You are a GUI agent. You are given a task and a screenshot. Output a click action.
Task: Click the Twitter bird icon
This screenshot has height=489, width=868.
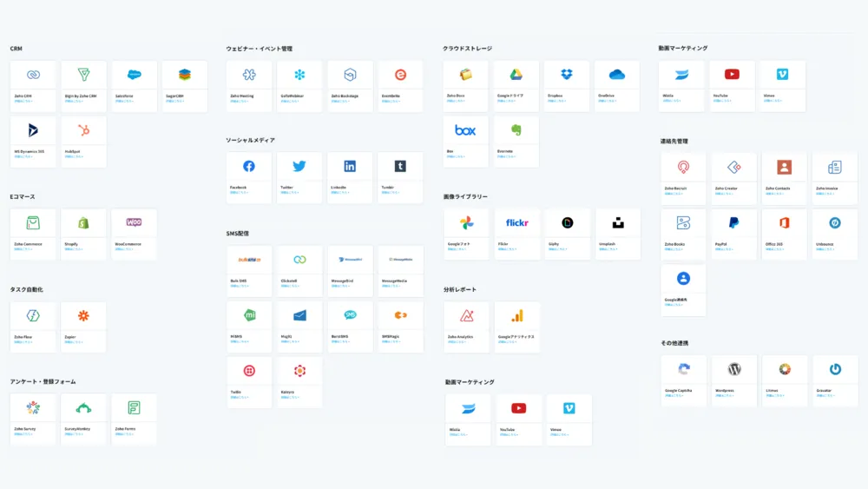tap(299, 166)
